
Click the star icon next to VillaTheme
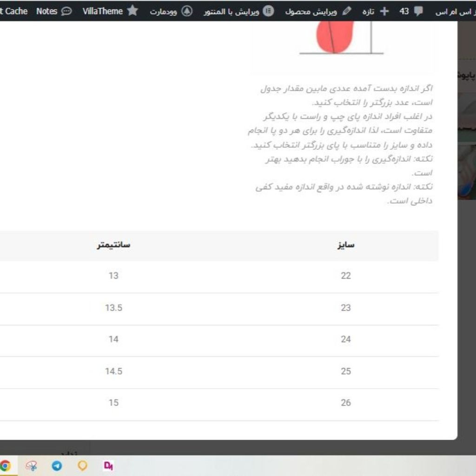[x=132, y=11]
